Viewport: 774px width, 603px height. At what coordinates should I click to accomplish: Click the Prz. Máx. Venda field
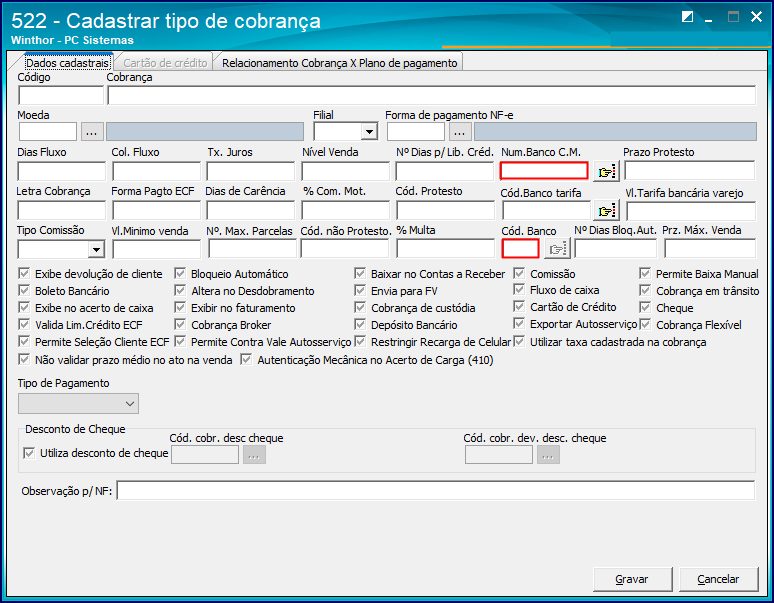710,249
